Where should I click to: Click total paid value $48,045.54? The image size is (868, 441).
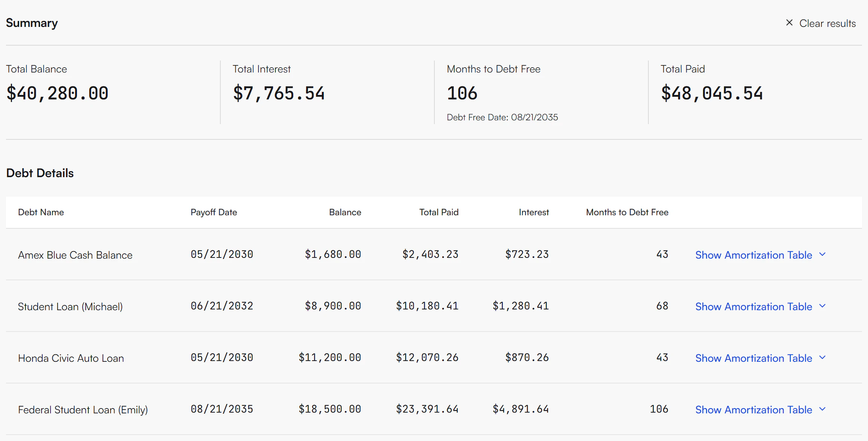712,93
